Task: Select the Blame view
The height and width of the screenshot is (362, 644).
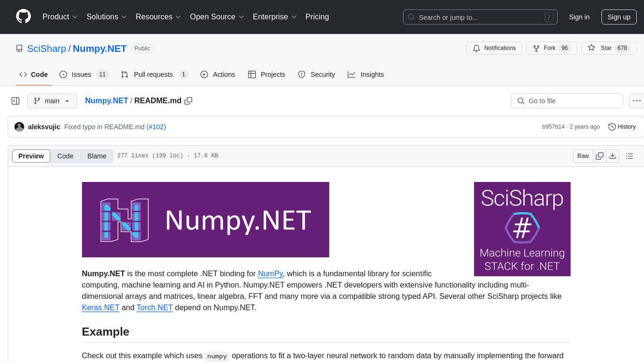Action: (97, 156)
